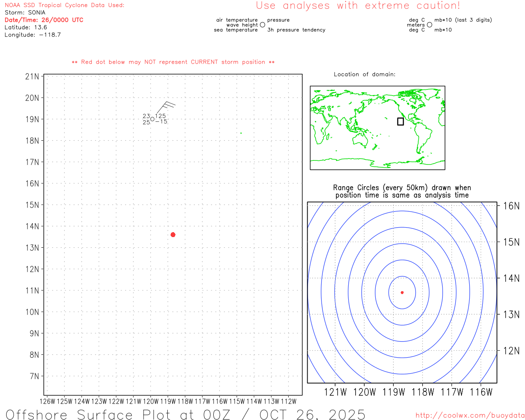Click the buoy pressure value 125
This screenshot has height=420, width=525.
[x=160, y=116]
